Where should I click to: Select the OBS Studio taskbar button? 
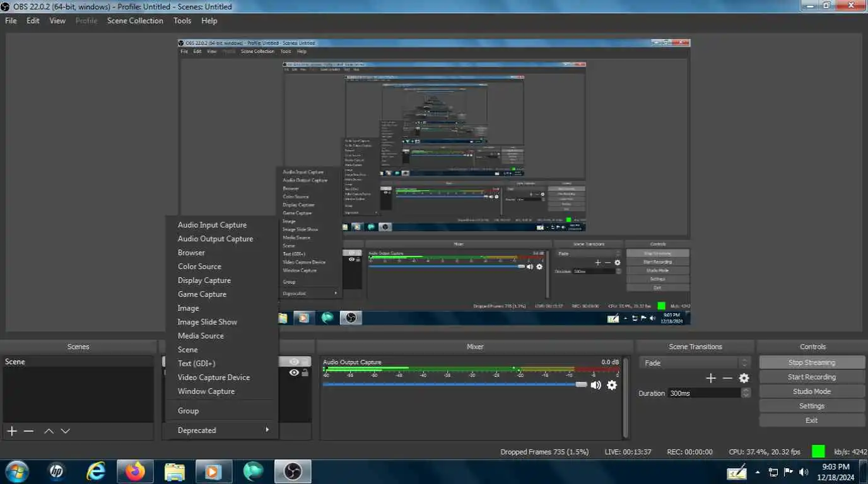click(292, 471)
